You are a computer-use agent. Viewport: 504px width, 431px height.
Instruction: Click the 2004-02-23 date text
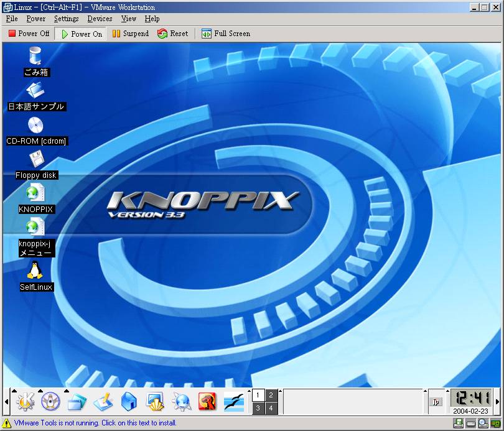pos(470,410)
